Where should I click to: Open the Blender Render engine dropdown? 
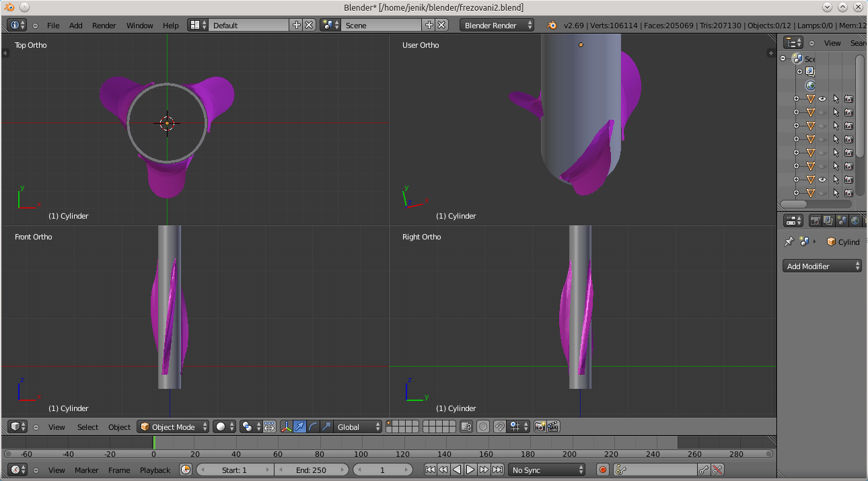(497, 25)
